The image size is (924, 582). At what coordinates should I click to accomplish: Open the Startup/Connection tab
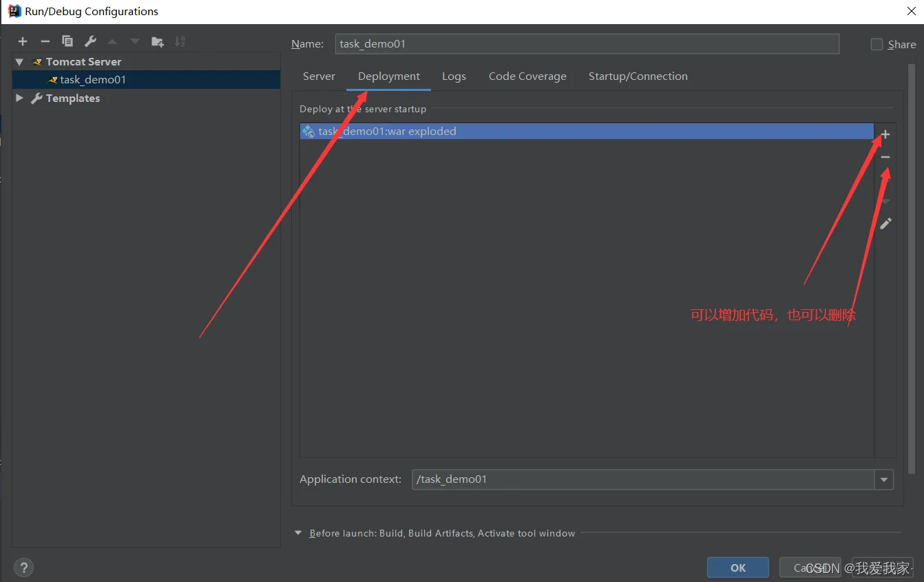[638, 76]
